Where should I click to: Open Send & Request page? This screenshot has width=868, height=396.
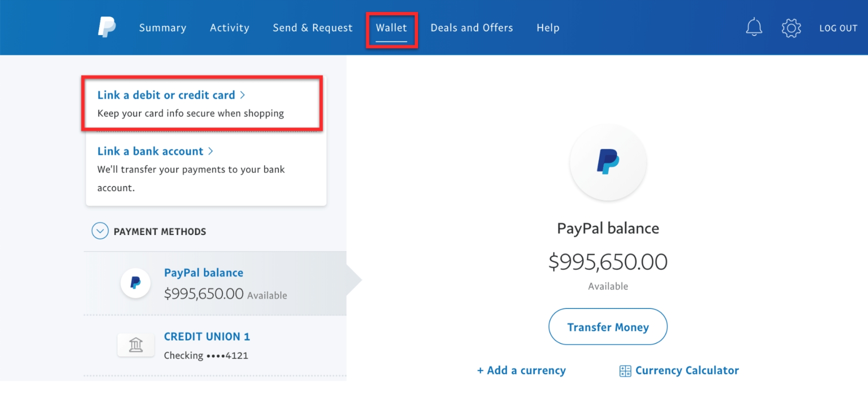[312, 28]
